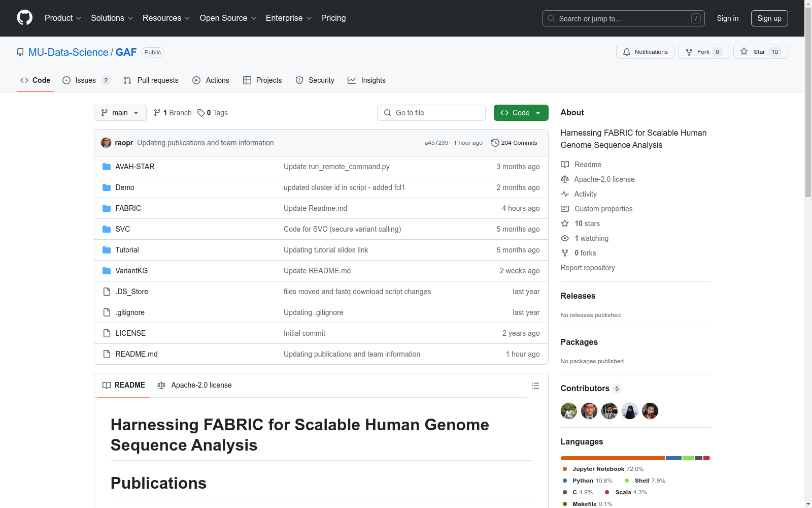Open the green Code dropdown
Viewport: 812px width, 508px height.
(x=521, y=113)
